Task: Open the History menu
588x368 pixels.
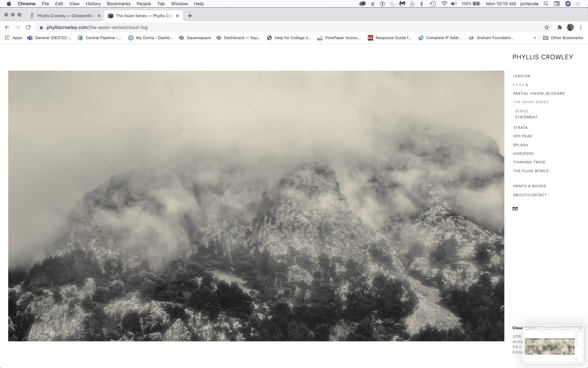Action: (93, 4)
